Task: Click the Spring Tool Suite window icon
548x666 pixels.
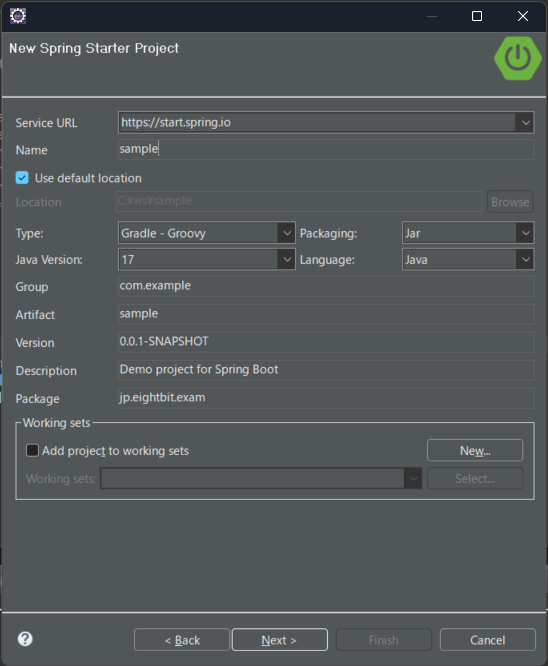Action: (x=18, y=16)
